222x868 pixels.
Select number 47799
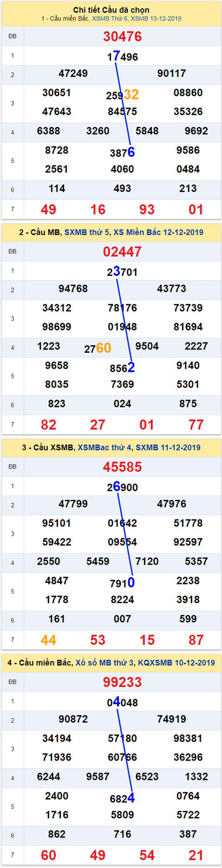(x=73, y=504)
